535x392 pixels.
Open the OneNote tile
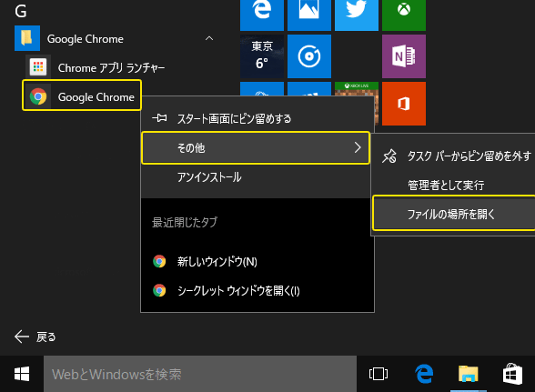pyautogui.click(x=404, y=56)
